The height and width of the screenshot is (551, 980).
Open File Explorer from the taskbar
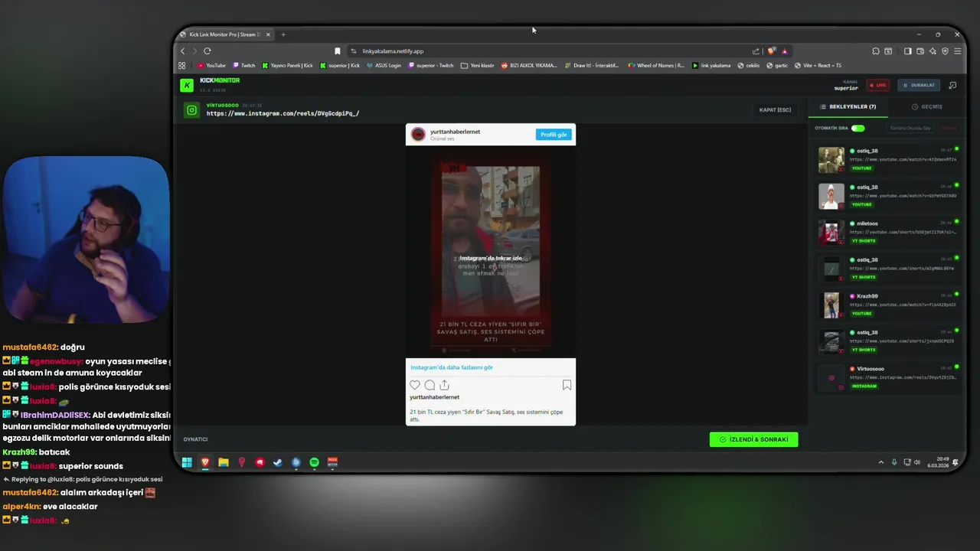[224, 462]
